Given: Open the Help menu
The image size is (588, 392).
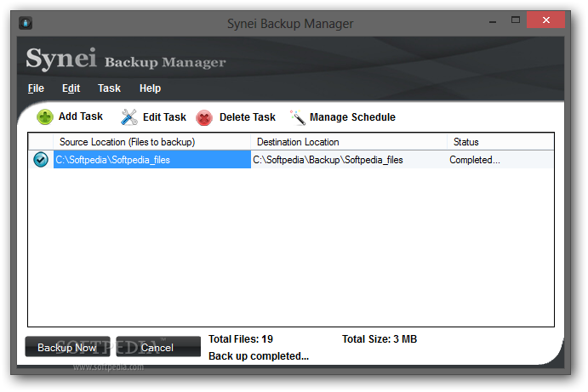Looking at the screenshot, I should (150, 88).
